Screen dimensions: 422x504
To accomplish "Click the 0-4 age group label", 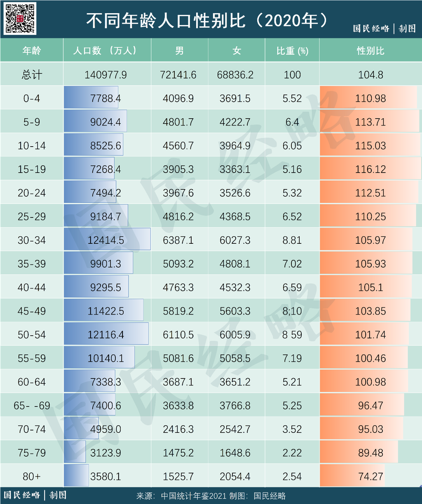I will pyautogui.click(x=32, y=98).
